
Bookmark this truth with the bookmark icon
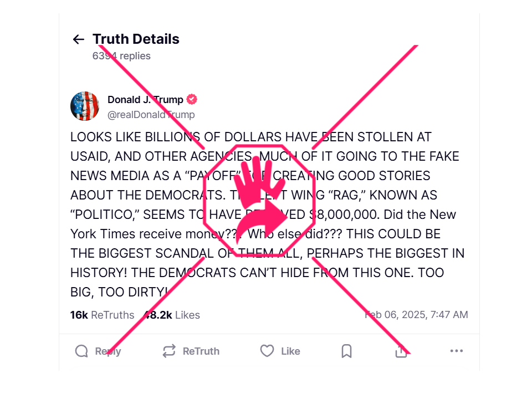tap(346, 351)
